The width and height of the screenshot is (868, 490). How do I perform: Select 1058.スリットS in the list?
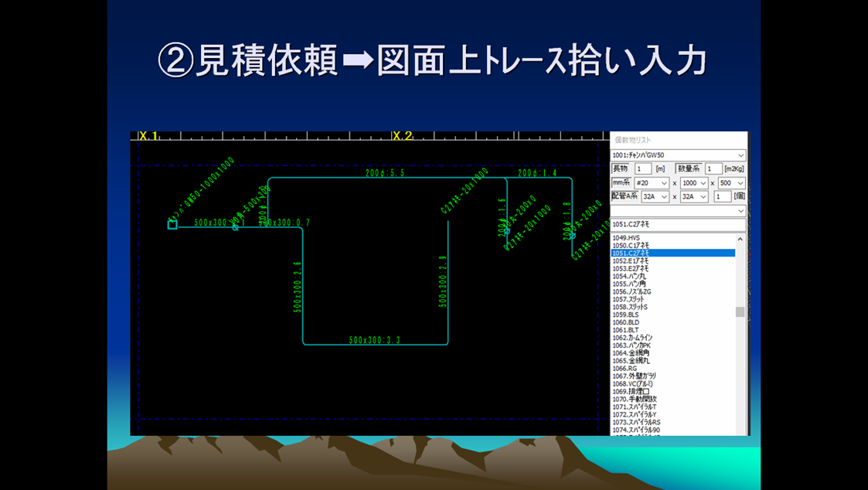(x=673, y=307)
